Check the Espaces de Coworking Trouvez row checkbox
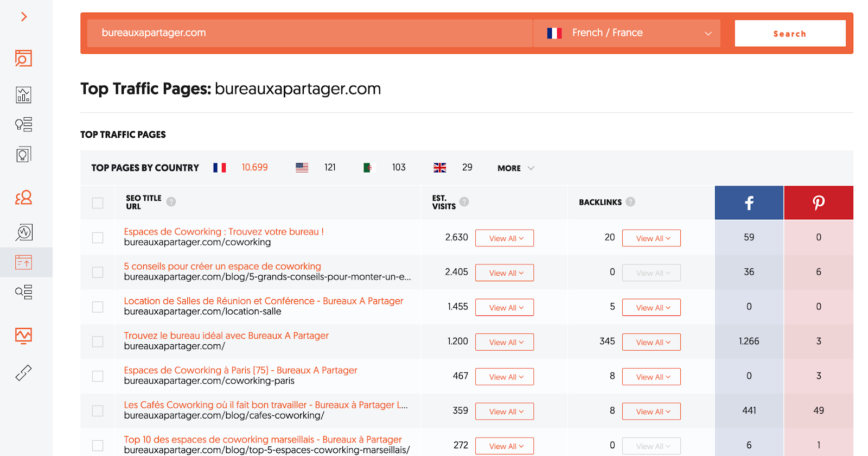Viewport: 868px width, 456px height. coord(98,238)
